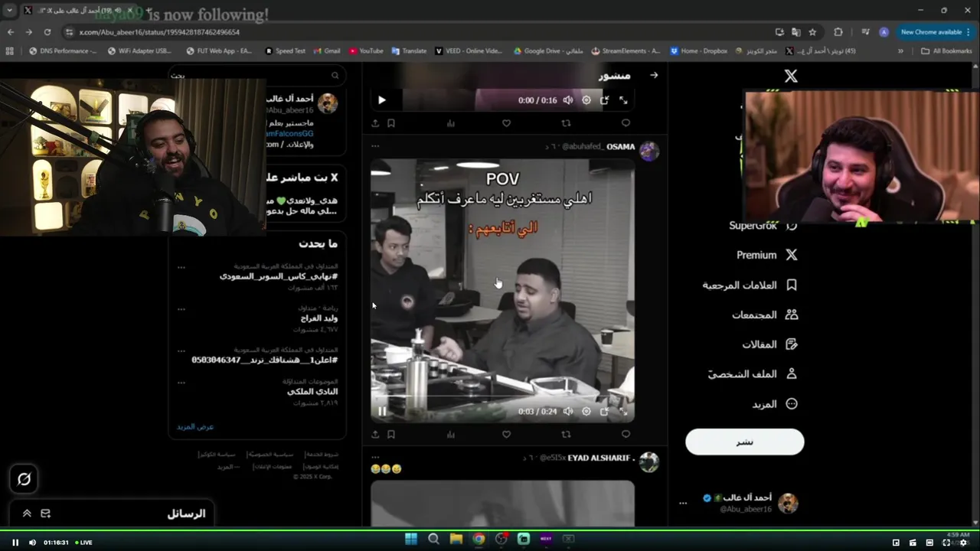Open the Profile (الملف الشخصي) sidebar item
Viewport: 980px width, 551px height.
(x=753, y=374)
